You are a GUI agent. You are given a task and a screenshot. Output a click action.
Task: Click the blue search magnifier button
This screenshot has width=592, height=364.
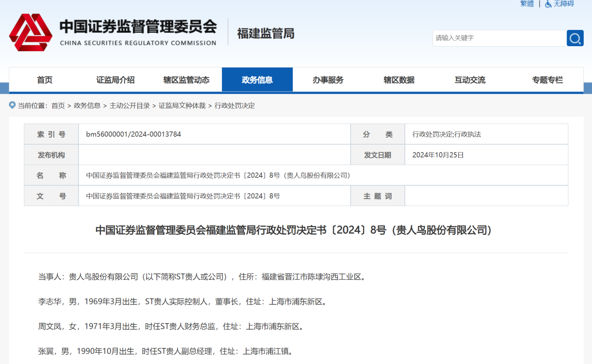[x=575, y=38]
